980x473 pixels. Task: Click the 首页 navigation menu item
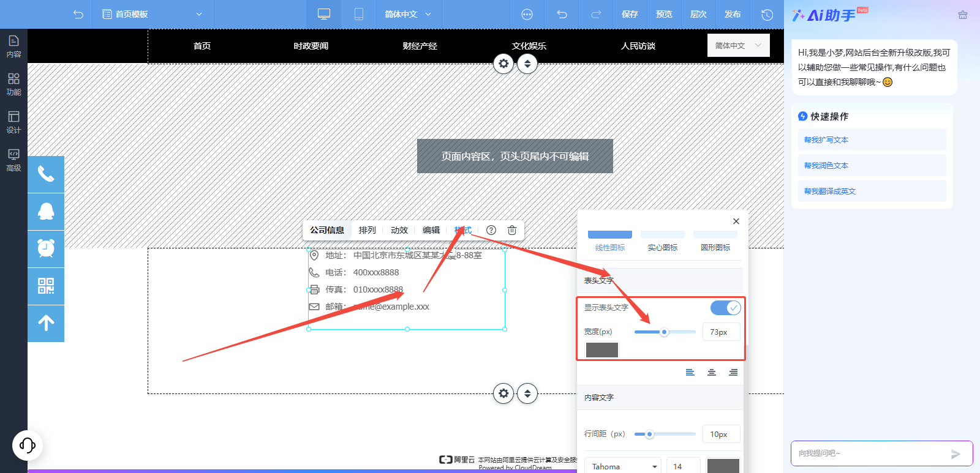click(202, 46)
